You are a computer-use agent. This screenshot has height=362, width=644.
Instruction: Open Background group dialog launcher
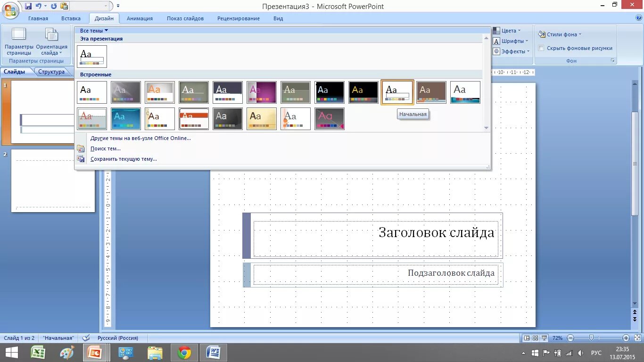click(x=613, y=61)
